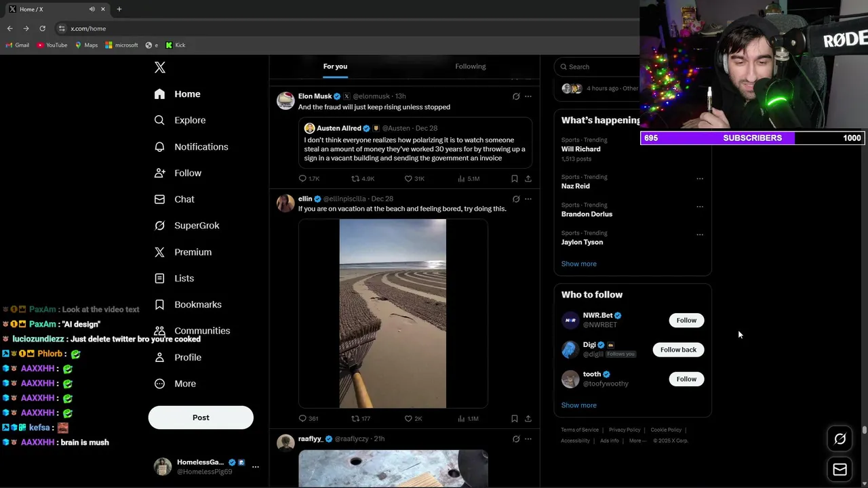Viewport: 868px width, 488px height.
Task: Like ellin's beach post
Action: coord(414,418)
